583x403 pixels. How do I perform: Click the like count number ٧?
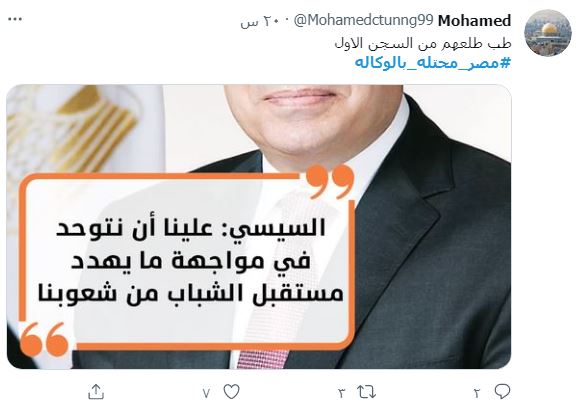207,393
